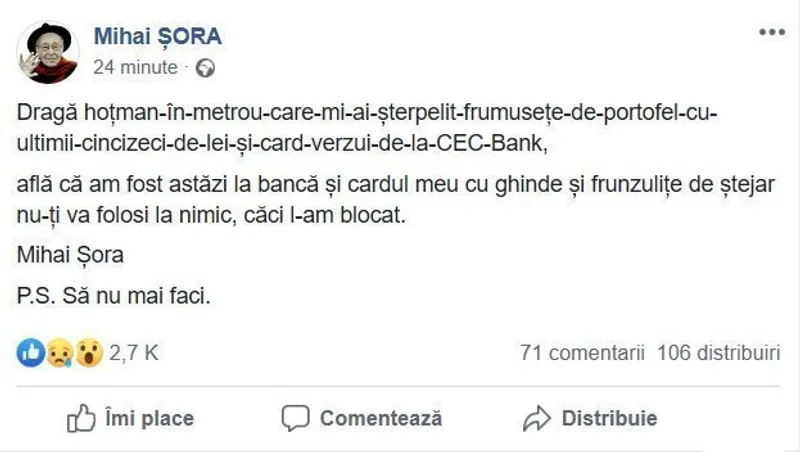Image resolution: width=800 pixels, height=452 pixels.
Task: Click the crying Sad reaction emoji
Action: click(59, 352)
